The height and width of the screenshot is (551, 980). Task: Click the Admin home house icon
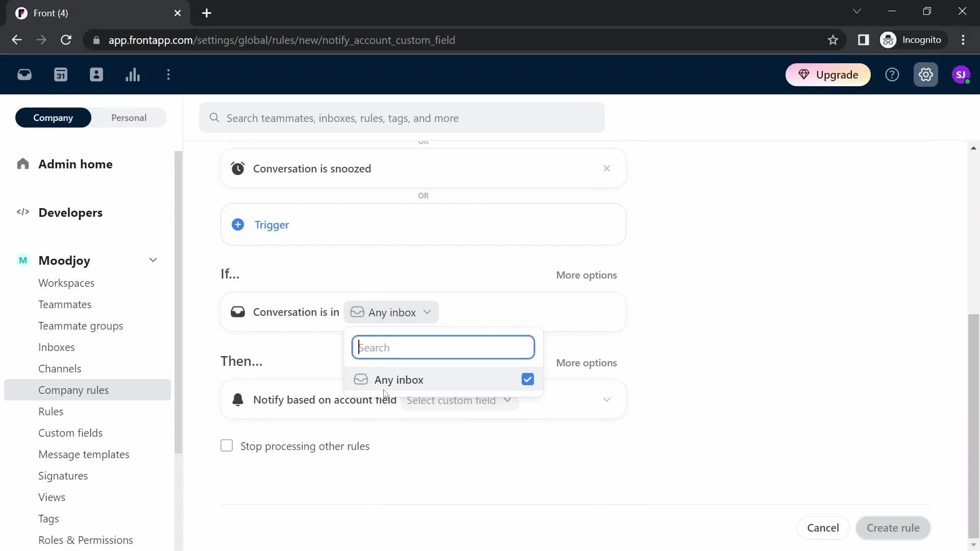click(x=23, y=164)
